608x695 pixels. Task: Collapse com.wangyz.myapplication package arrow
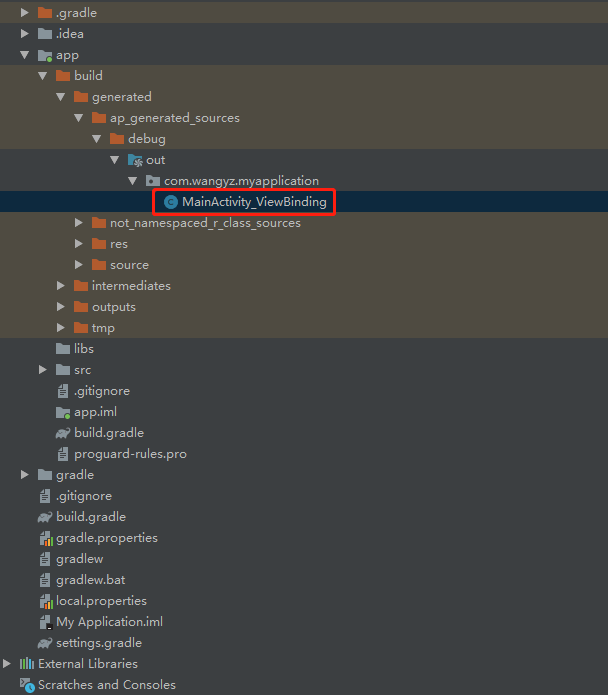point(133,181)
